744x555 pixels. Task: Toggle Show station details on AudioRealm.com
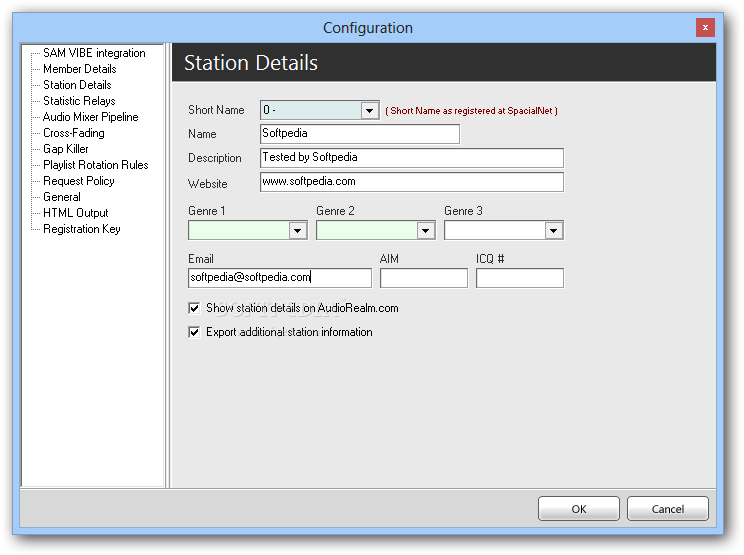tap(194, 308)
